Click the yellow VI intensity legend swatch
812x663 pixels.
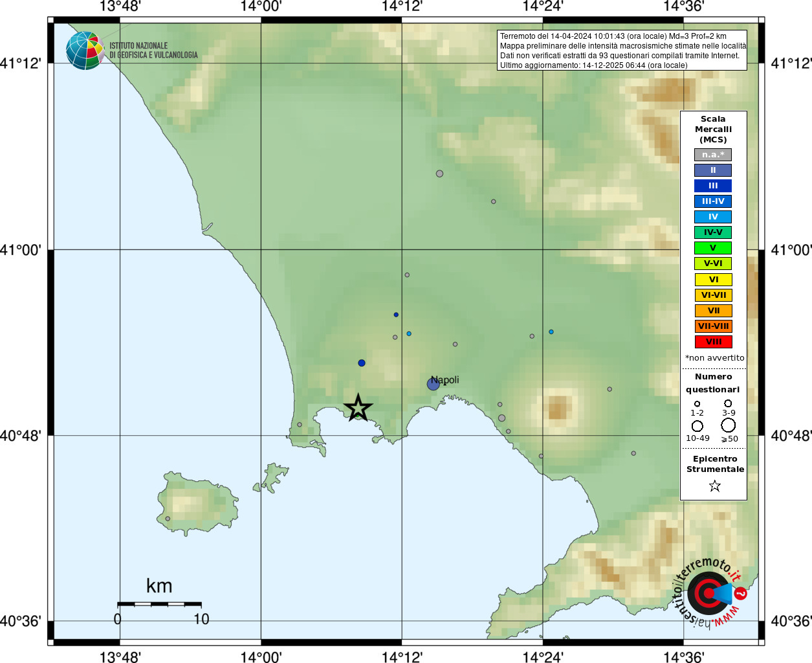pyautogui.click(x=713, y=280)
